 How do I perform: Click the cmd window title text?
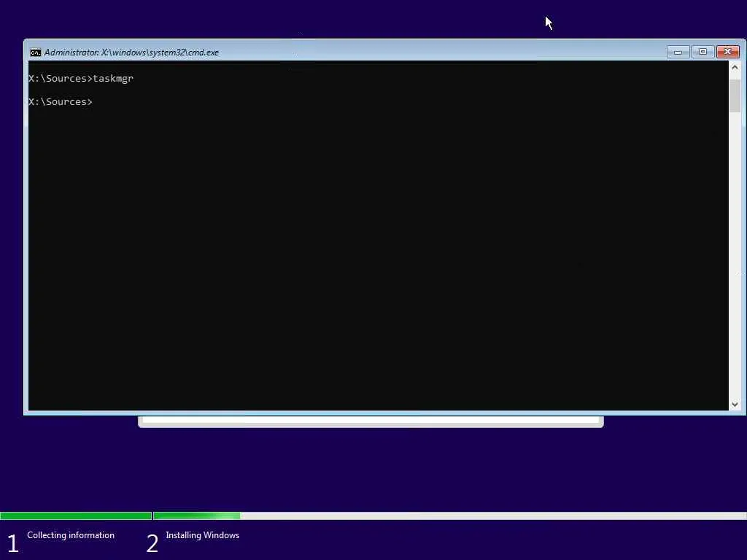coord(131,52)
